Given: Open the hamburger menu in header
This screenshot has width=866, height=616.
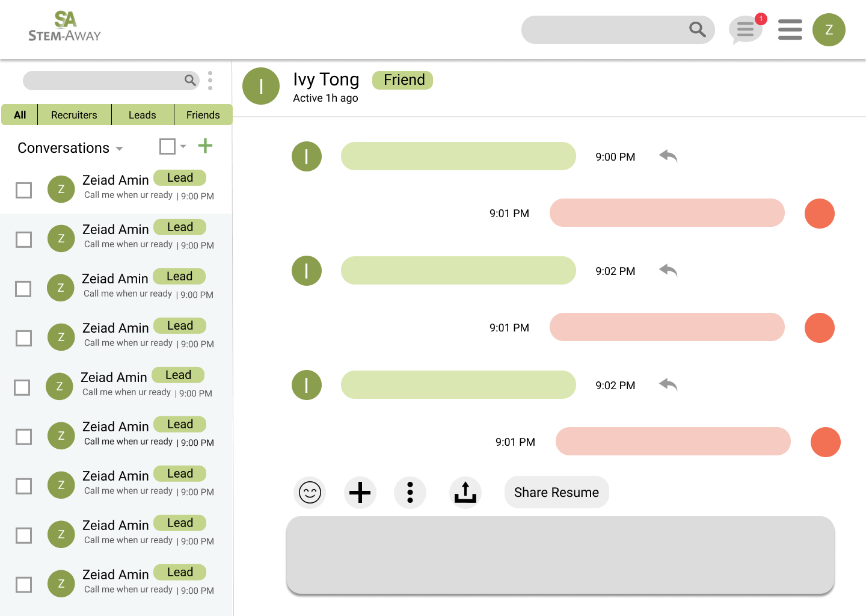Looking at the screenshot, I should 790,29.
